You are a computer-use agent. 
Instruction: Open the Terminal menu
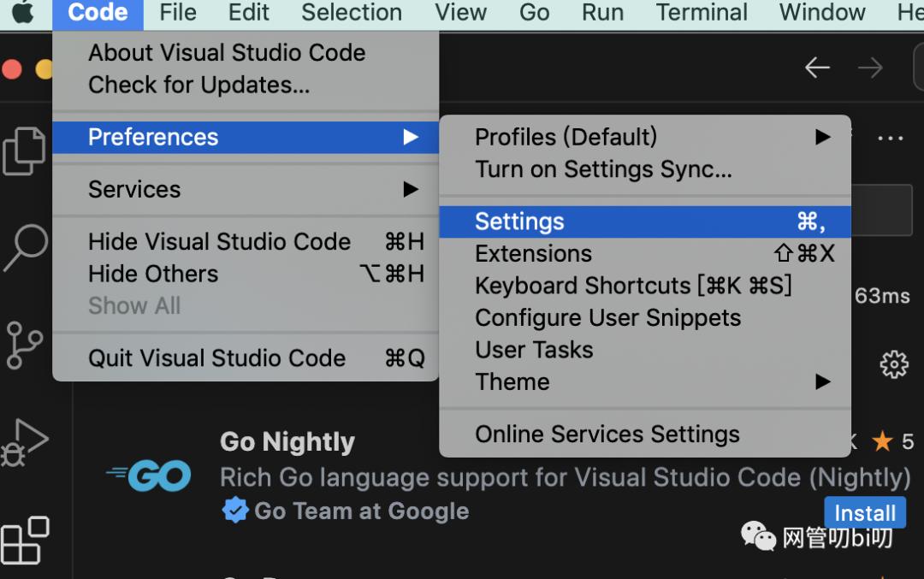click(702, 13)
